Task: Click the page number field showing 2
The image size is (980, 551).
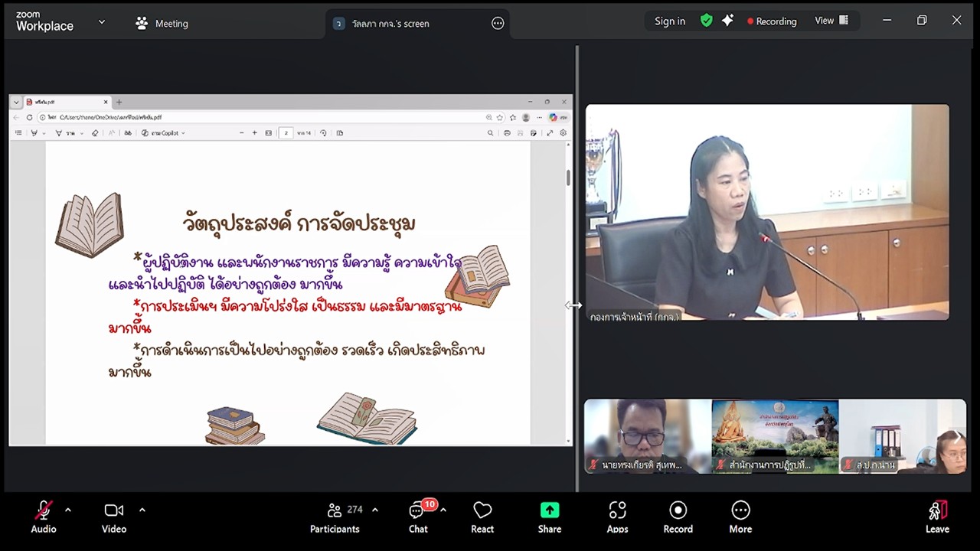Action: [x=286, y=132]
